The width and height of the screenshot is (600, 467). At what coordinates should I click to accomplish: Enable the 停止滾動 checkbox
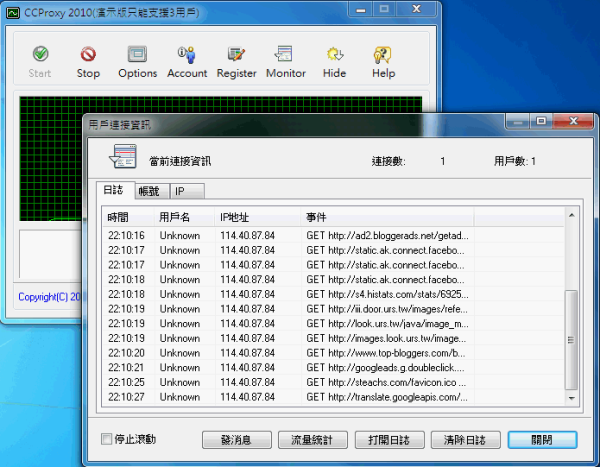[x=106, y=439]
